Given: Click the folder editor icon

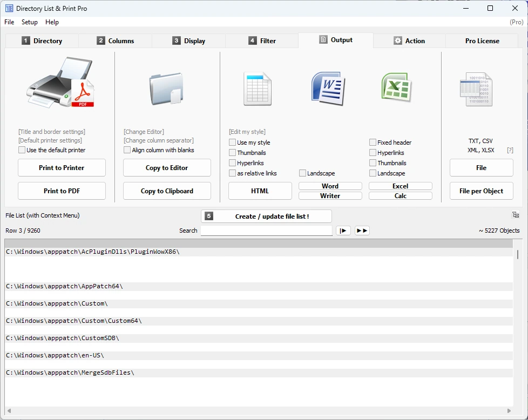Looking at the screenshot, I should coord(166,89).
